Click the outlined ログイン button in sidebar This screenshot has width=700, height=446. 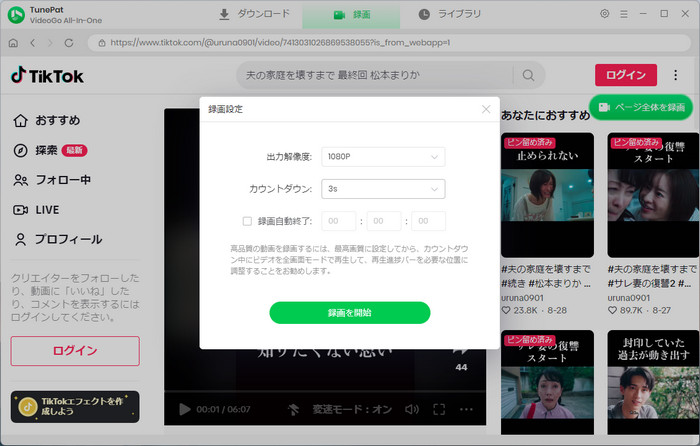point(75,351)
